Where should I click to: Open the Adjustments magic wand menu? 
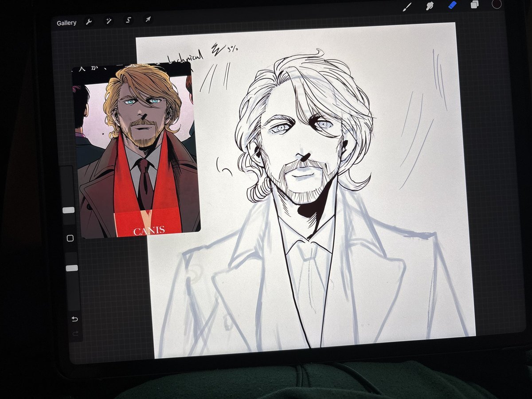pyautogui.click(x=109, y=20)
